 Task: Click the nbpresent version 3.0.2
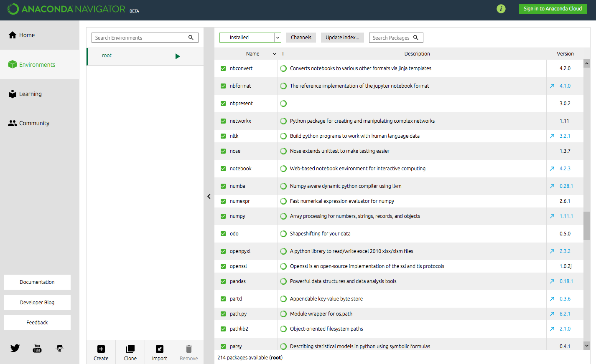coord(565,104)
